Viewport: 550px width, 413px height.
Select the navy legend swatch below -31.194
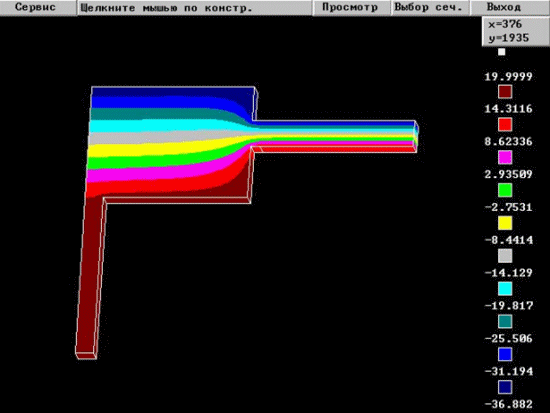[505, 387]
